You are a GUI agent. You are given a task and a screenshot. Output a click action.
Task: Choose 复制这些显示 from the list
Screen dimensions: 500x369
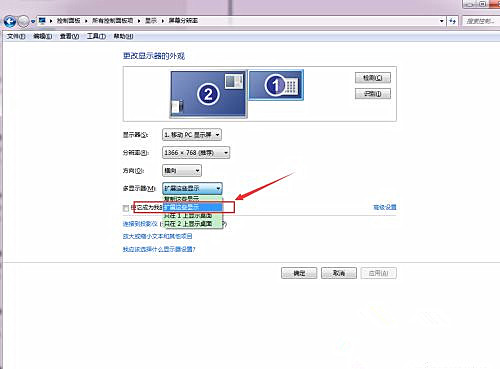(193, 199)
